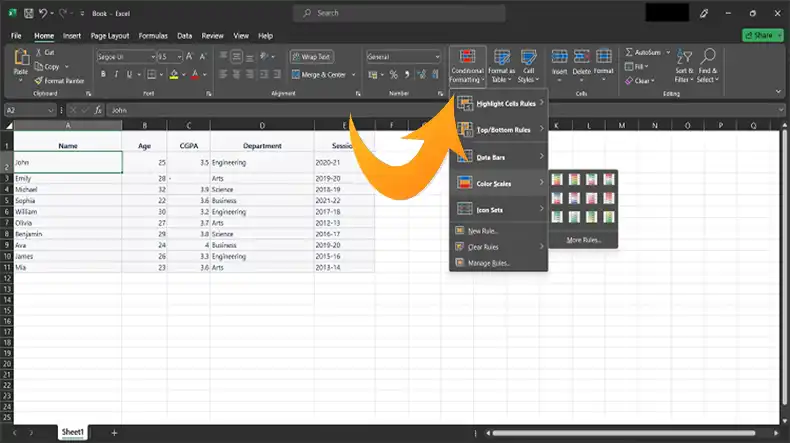Increase font size icon
790x443 pixels.
point(189,57)
